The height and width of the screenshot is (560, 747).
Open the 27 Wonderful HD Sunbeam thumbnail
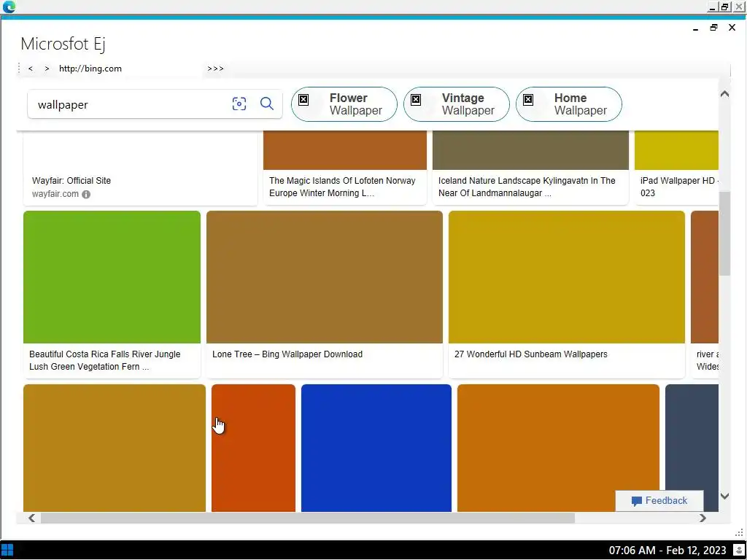click(x=566, y=276)
